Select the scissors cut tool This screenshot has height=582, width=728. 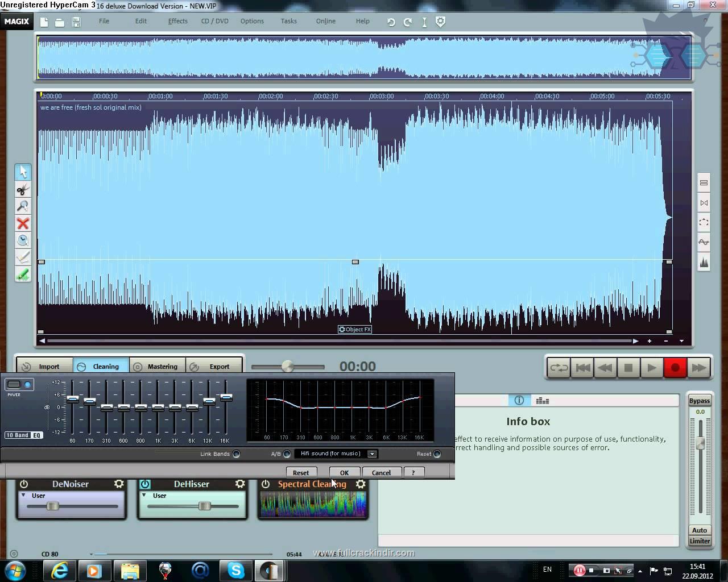pyautogui.click(x=23, y=189)
